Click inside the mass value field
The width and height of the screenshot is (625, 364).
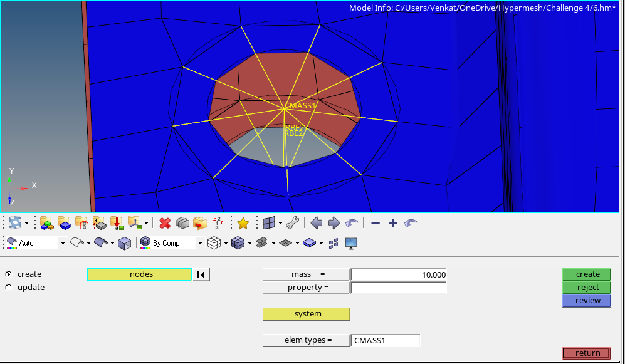pos(398,274)
